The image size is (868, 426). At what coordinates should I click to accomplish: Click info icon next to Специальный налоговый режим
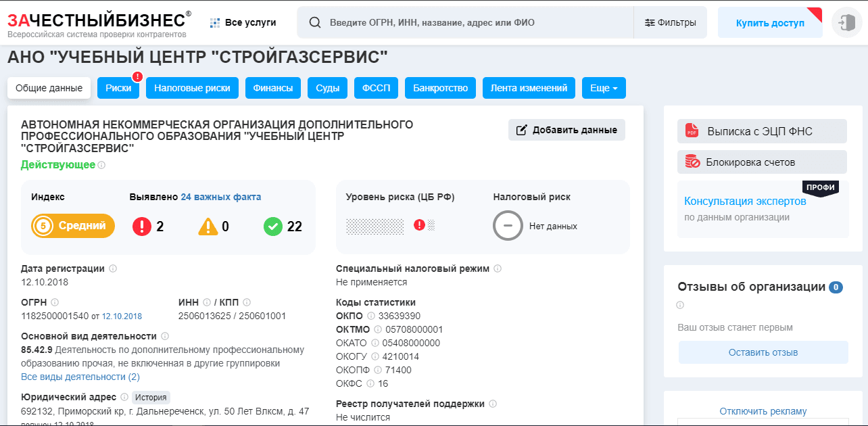click(498, 268)
